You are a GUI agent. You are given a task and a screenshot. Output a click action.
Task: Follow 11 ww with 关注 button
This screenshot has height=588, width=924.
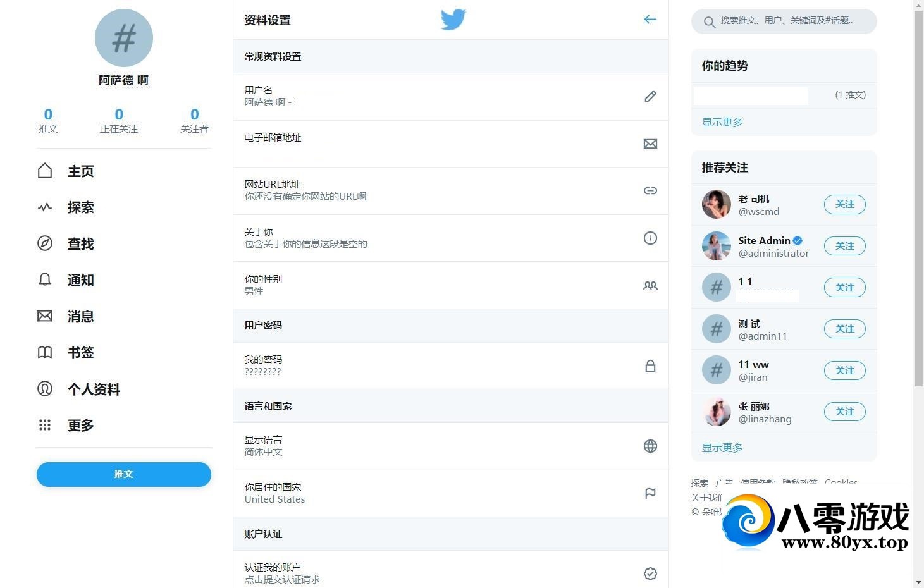(845, 371)
